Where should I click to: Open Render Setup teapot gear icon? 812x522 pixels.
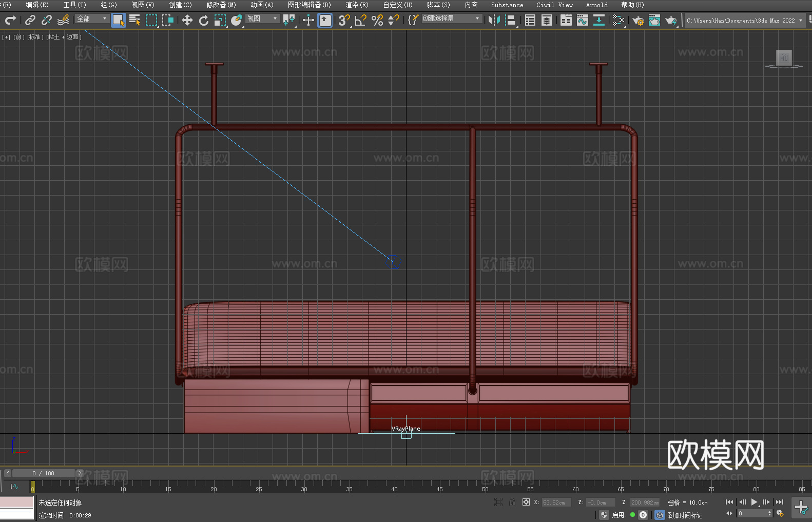[x=638, y=20]
